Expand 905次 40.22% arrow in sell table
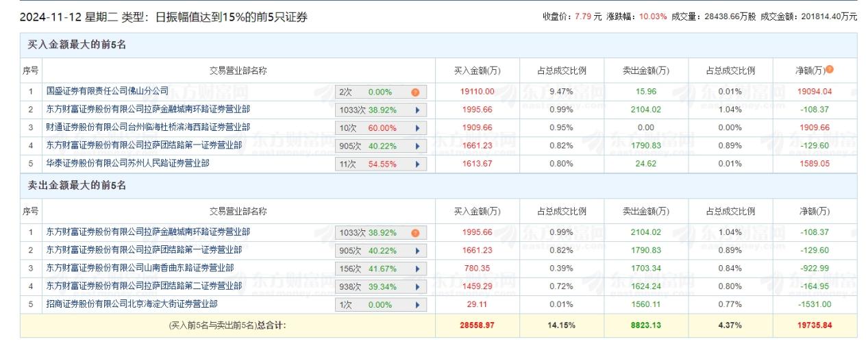868x346 pixels. (x=417, y=251)
